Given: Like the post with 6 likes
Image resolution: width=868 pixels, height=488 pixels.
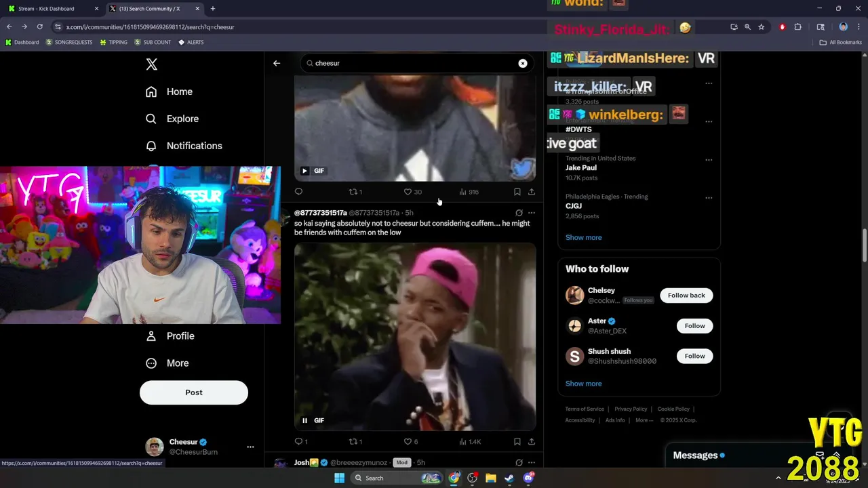Looking at the screenshot, I should pos(411,441).
